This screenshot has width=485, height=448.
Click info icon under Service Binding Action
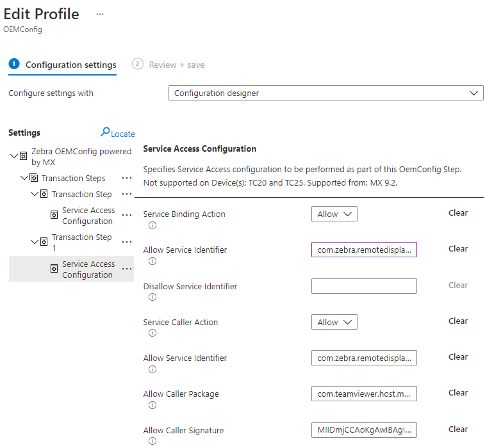tap(152, 225)
